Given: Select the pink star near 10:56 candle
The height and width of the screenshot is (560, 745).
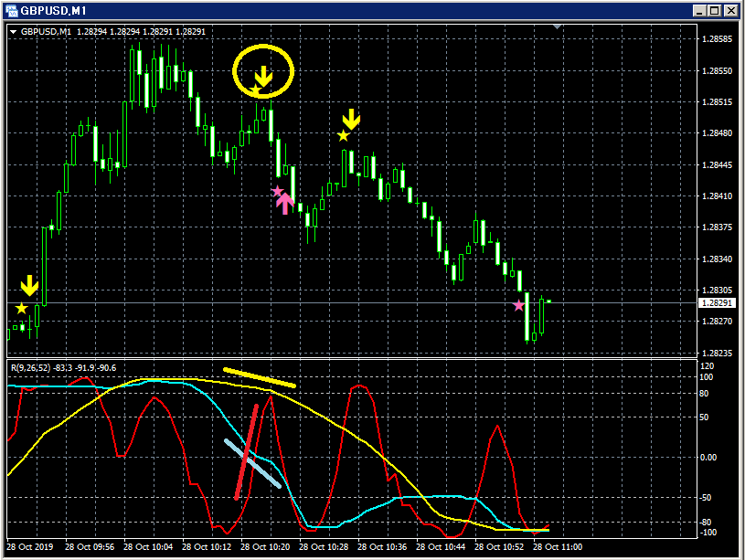Looking at the screenshot, I should point(519,305).
